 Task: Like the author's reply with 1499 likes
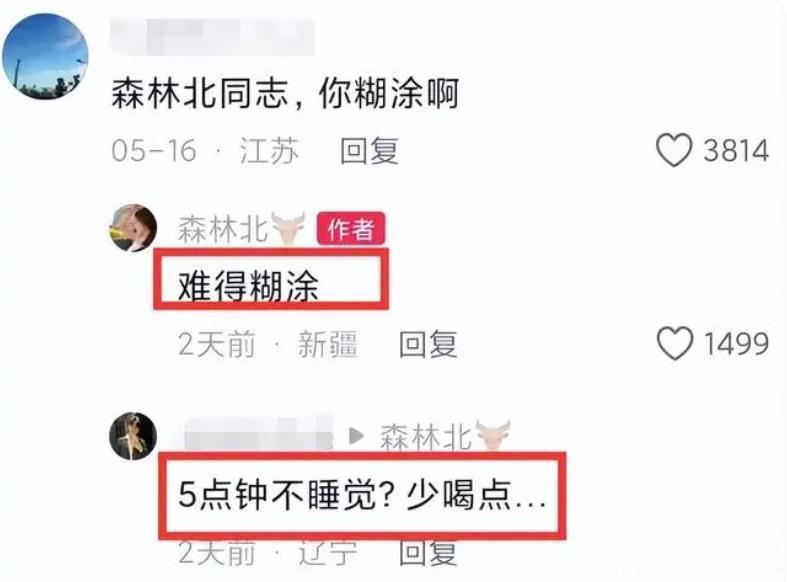click(675, 344)
